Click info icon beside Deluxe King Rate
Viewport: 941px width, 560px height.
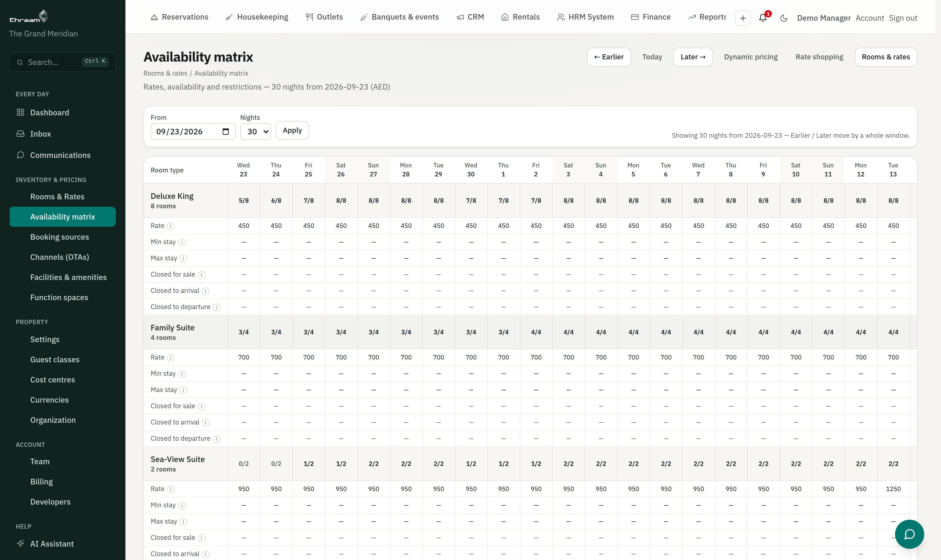coord(171,226)
